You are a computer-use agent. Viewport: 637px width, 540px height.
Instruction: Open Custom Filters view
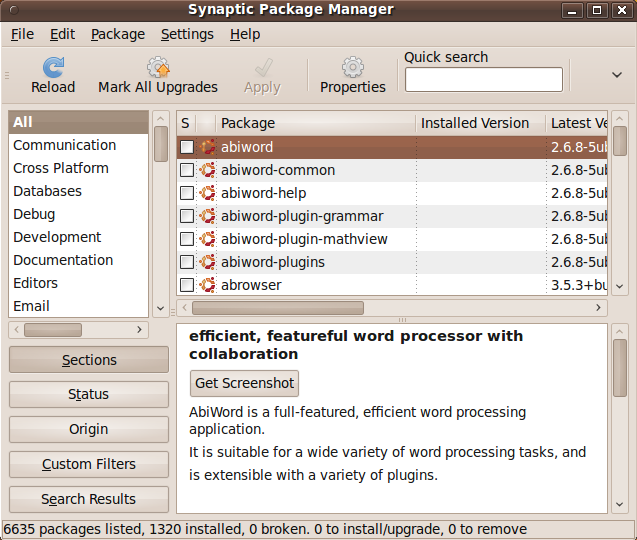click(x=89, y=464)
